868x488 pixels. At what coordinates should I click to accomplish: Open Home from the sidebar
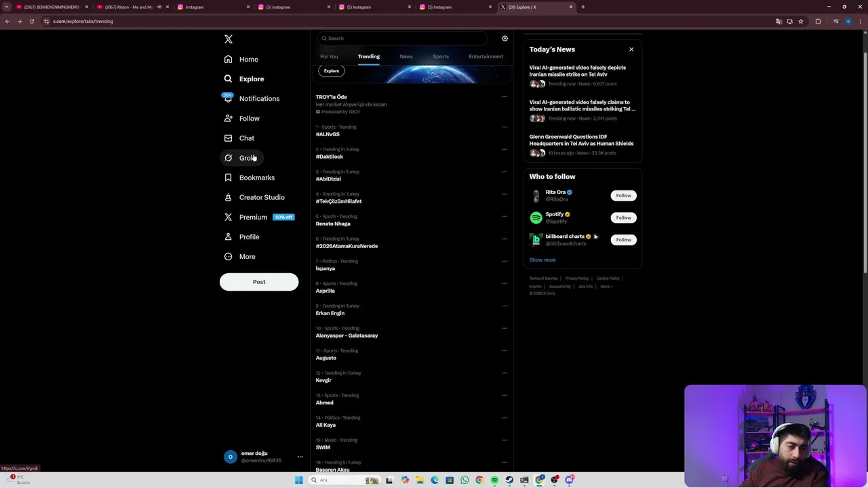pos(242,59)
